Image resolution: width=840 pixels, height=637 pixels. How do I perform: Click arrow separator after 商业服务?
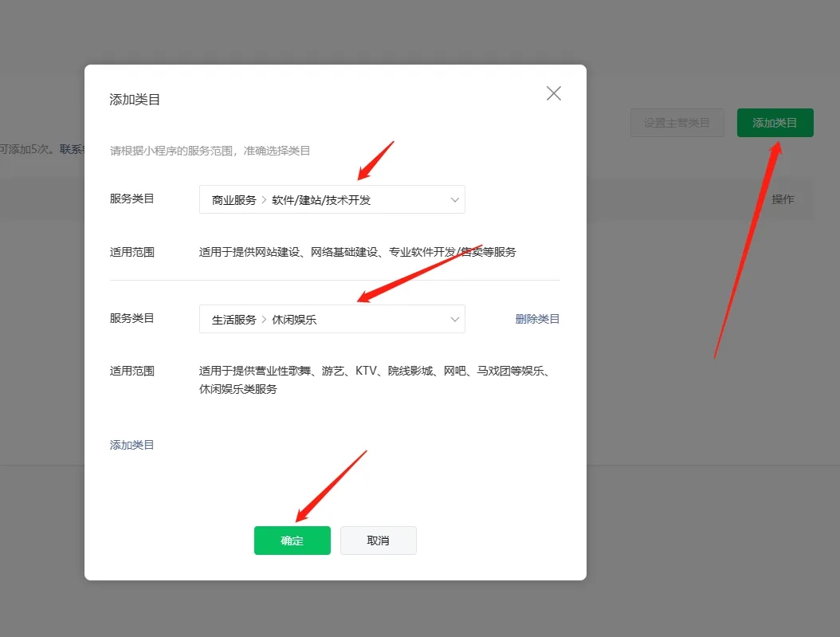(x=264, y=200)
